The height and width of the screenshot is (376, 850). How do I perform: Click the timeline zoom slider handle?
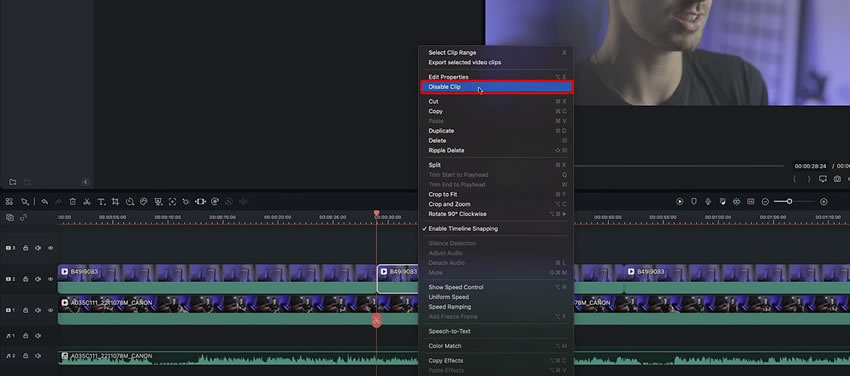[x=789, y=202]
